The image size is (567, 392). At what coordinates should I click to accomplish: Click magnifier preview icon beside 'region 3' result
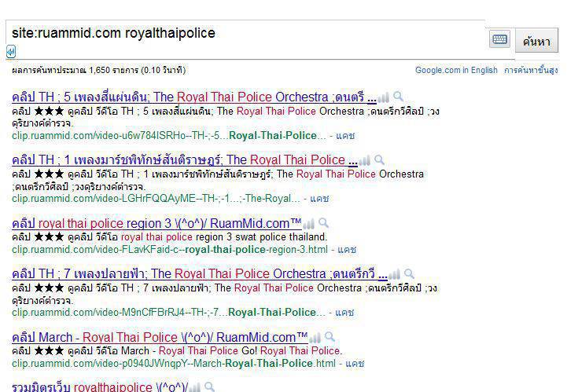324,223
